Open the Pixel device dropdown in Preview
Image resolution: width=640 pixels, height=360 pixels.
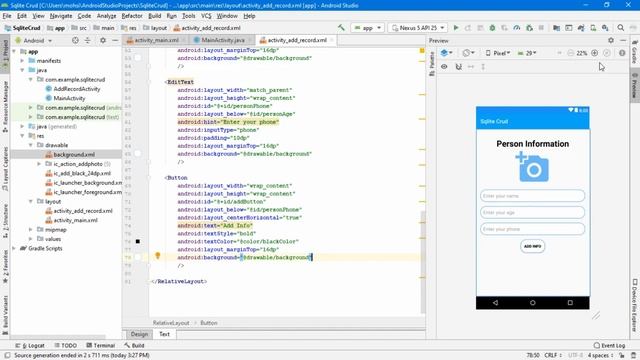click(x=498, y=53)
